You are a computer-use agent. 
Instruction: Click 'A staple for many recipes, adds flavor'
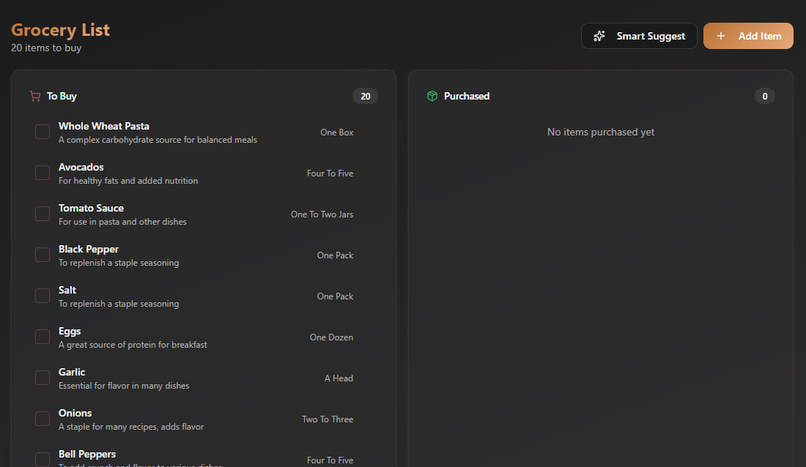[x=131, y=427]
